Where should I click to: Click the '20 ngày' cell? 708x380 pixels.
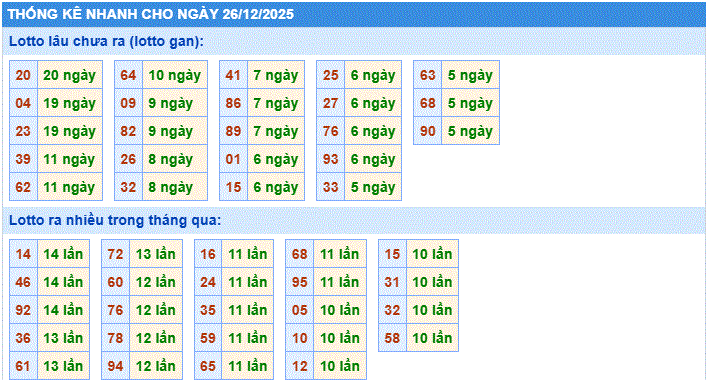pos(70,75)
